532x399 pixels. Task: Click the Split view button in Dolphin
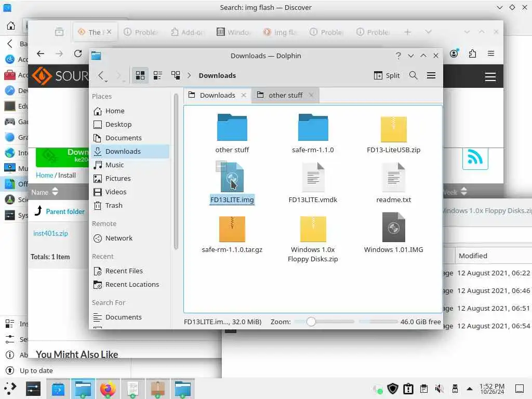click(387, 75)
